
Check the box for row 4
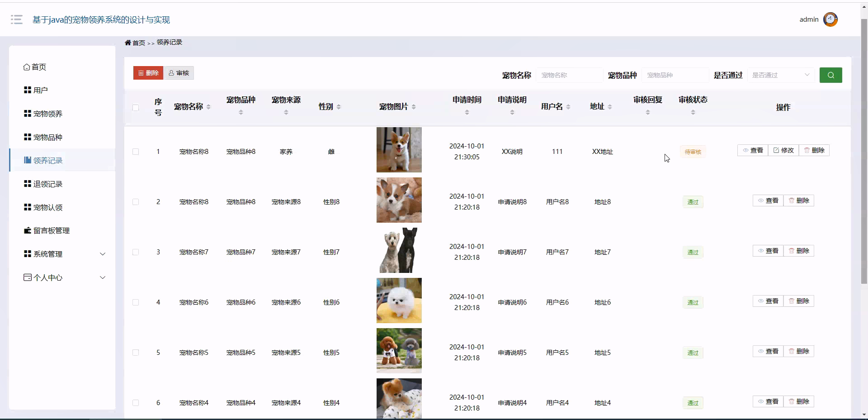[x=136, y=302]
